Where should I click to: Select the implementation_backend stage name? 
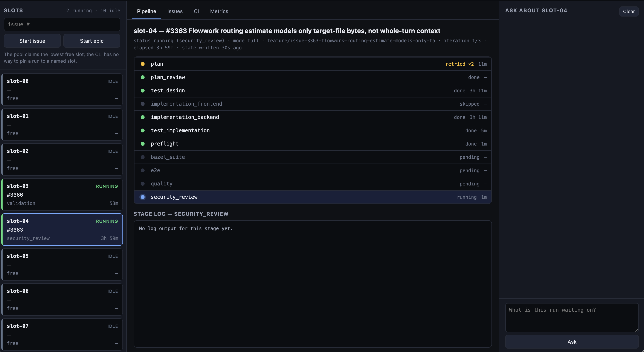(185, 117)
